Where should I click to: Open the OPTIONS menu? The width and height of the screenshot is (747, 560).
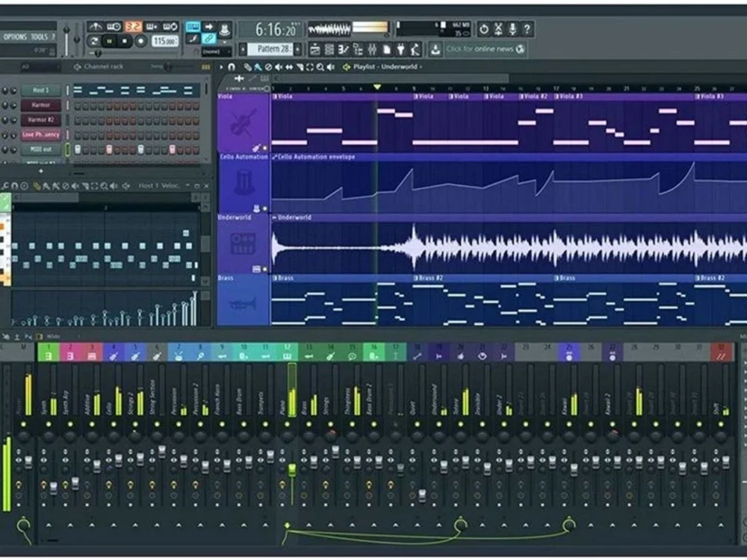[x=15, y=37]
